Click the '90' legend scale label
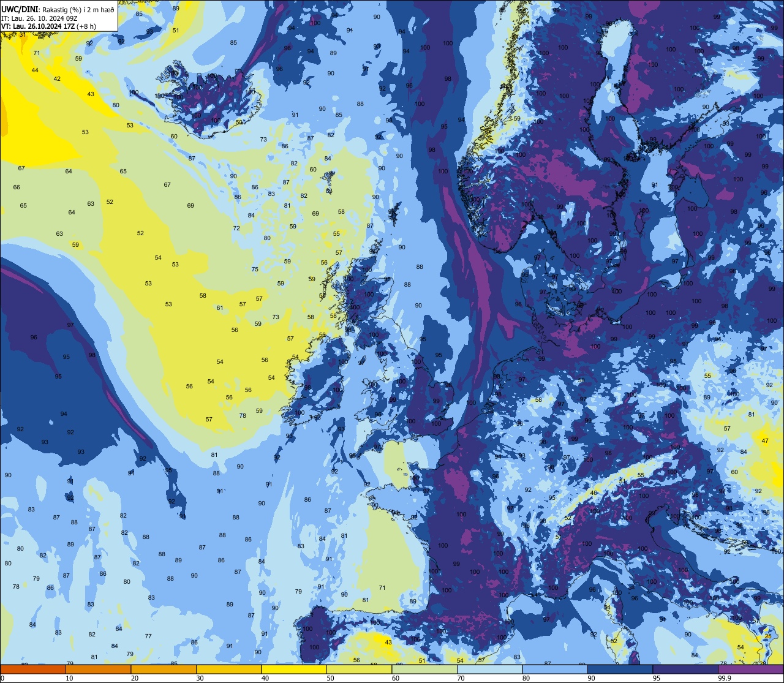 coord(590,678)
